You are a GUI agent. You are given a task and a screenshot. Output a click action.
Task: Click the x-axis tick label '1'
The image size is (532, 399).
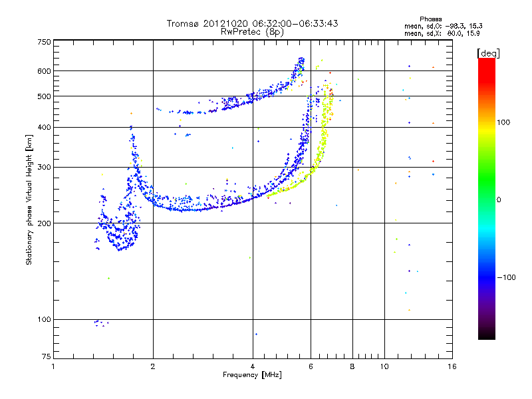coord(53,366)
